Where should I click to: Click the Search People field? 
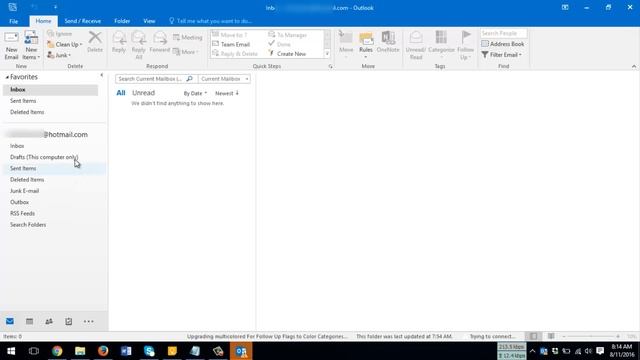(503, 33)
